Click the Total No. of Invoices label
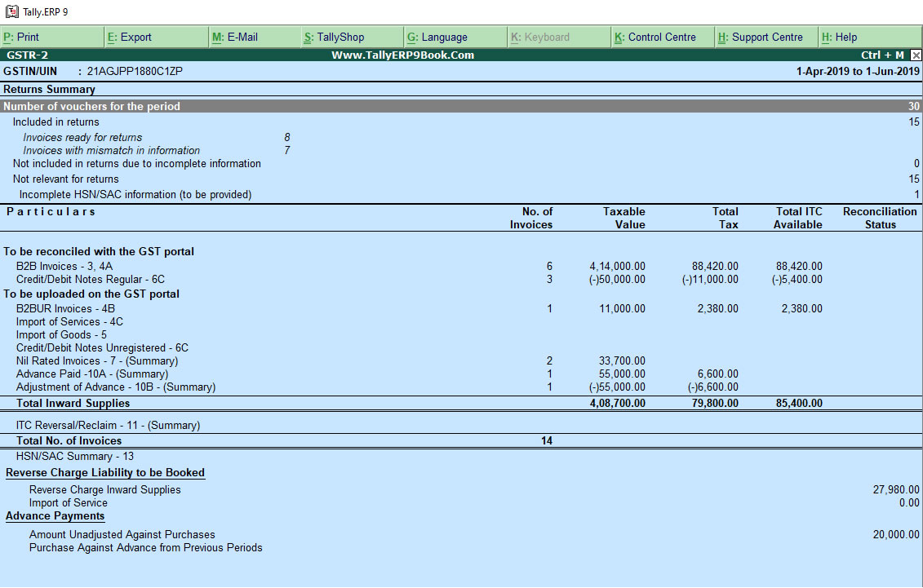The image size is (923, 588). click(x=69, y=441)
